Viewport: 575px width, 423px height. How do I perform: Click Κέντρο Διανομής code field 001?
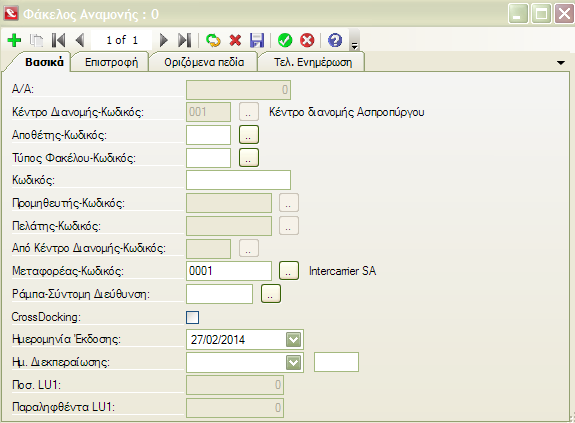[208, 112]
